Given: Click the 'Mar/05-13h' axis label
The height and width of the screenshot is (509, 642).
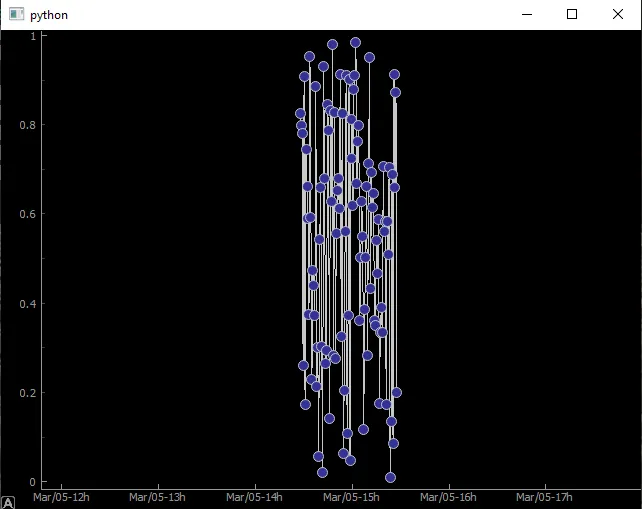Looking at the screenshot, I should [x=158, y=497].
